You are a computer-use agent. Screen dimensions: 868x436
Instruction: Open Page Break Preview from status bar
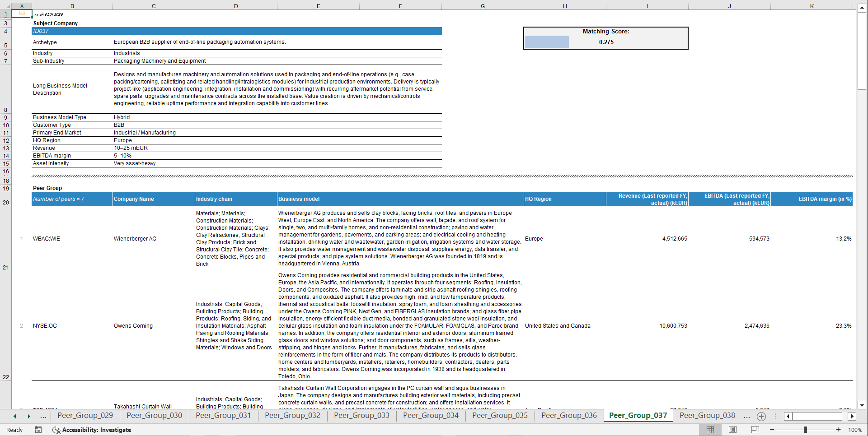pyautogui.click(x=755, y=430)
